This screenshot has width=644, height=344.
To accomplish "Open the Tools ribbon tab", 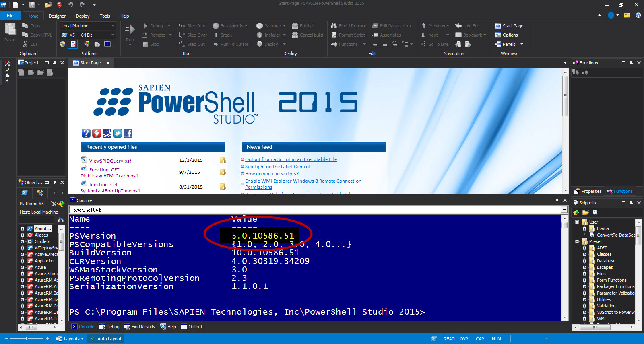I will tap(105, 16).
